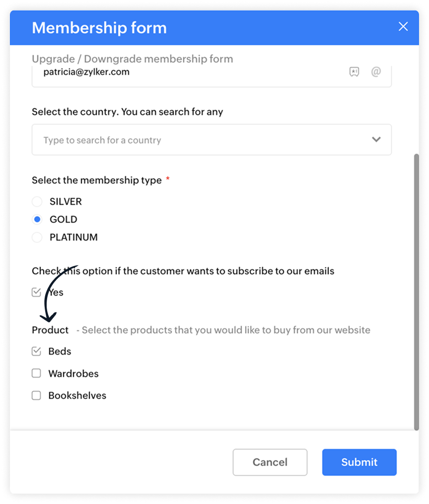
Task: Check the Bookshelves product checkbox
Action: click(36, 395)
